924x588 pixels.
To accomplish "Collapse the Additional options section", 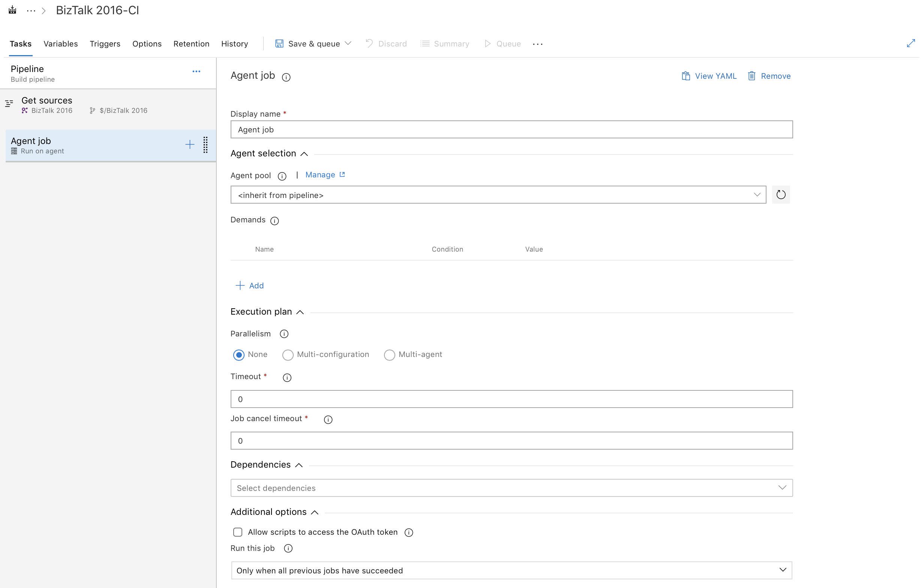I will [x=275, y=512].
